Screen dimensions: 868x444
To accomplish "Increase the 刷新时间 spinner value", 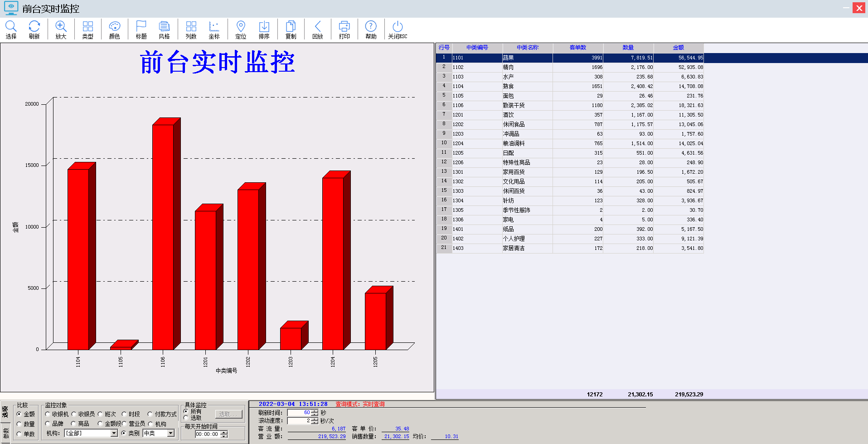I will [x=315, y=411].
